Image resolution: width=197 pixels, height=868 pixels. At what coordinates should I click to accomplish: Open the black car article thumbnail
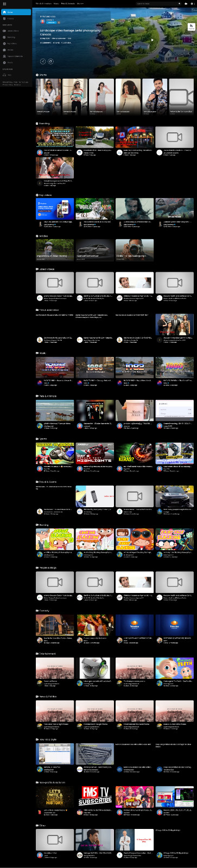(95, 250)
